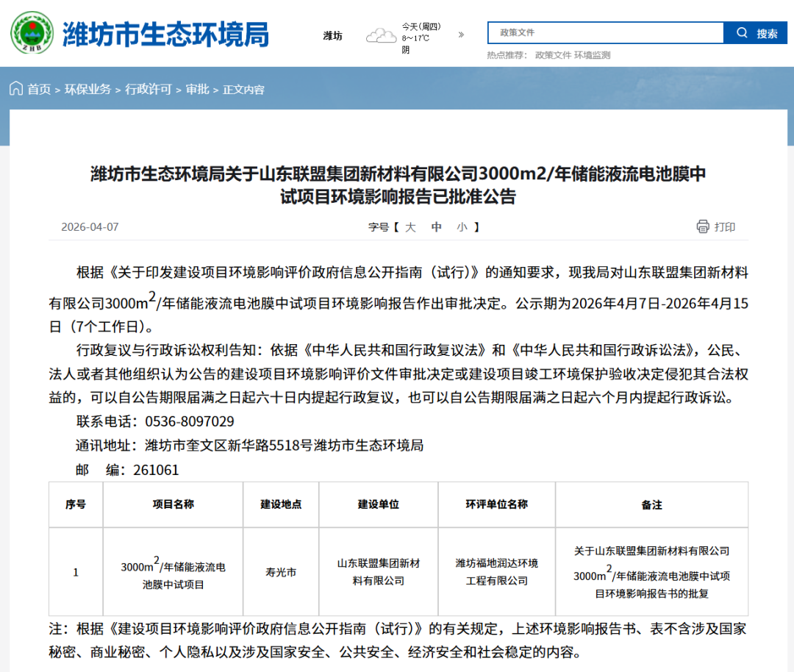Image resolution: width=794 pixels, height=672 pixels.
Task: Open hot recommendation 政策文件 link
Action: [553, 55]
